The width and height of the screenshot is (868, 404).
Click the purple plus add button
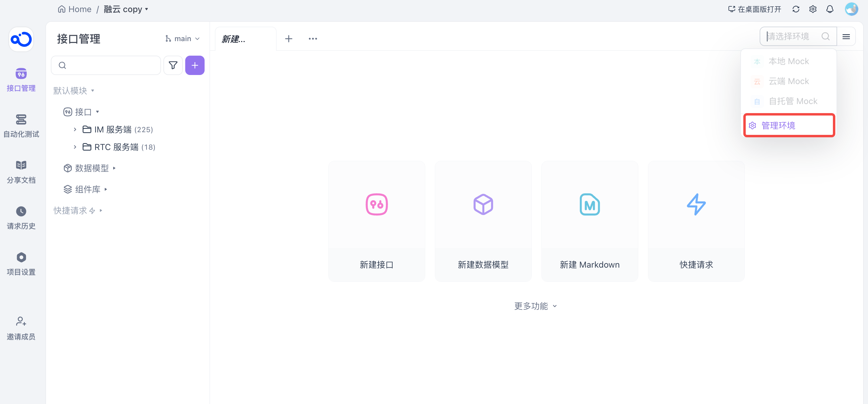(x=195, y=65)
